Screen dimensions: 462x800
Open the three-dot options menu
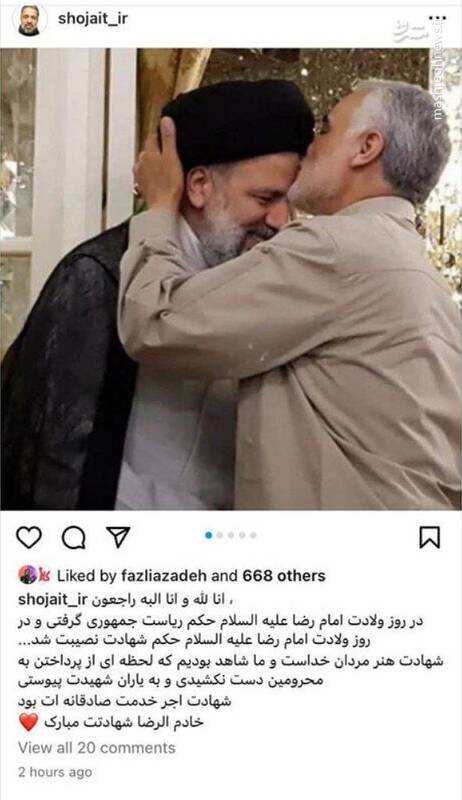[x=437, y=18]
